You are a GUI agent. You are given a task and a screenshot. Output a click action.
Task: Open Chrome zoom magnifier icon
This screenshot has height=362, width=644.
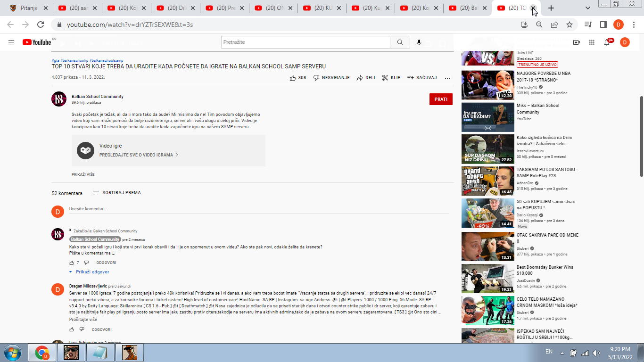539,25
